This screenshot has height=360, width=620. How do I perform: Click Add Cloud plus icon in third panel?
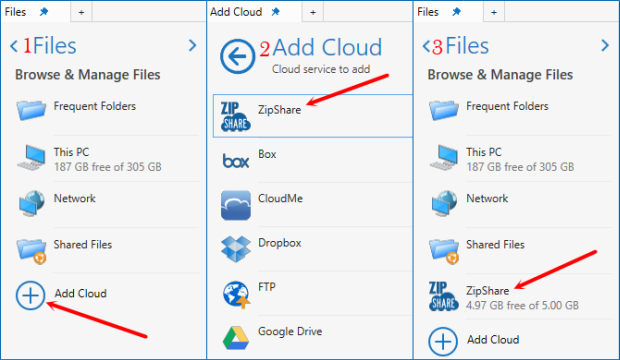click(x=443, y=342)
